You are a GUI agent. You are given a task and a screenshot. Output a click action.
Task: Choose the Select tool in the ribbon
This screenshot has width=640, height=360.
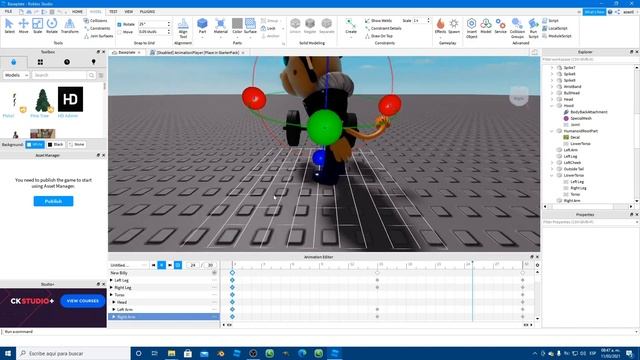(9, 26)
